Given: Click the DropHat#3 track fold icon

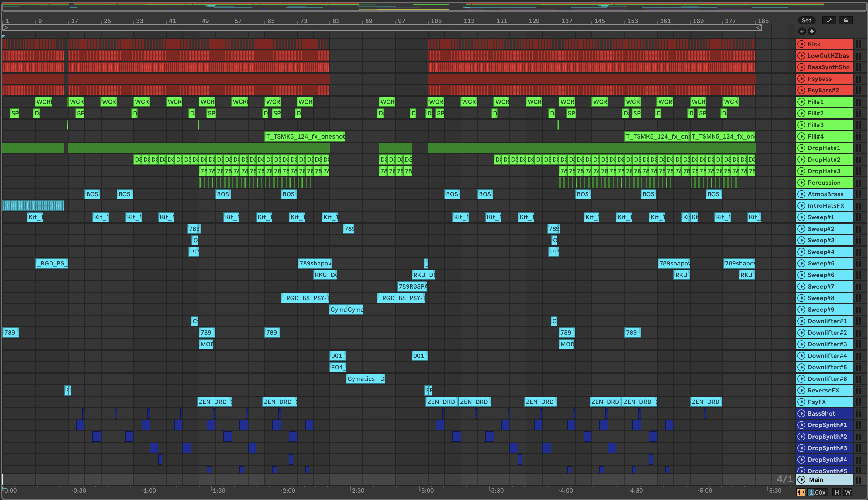Looking at the screenshot, I should pos(801,171).
